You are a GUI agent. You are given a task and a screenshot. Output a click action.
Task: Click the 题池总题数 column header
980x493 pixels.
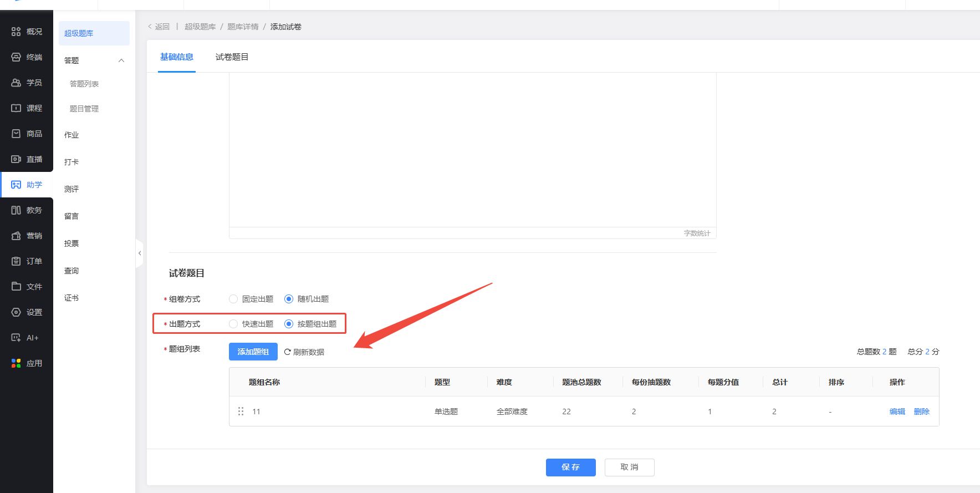pyautogui.click(x=581, y=382)
